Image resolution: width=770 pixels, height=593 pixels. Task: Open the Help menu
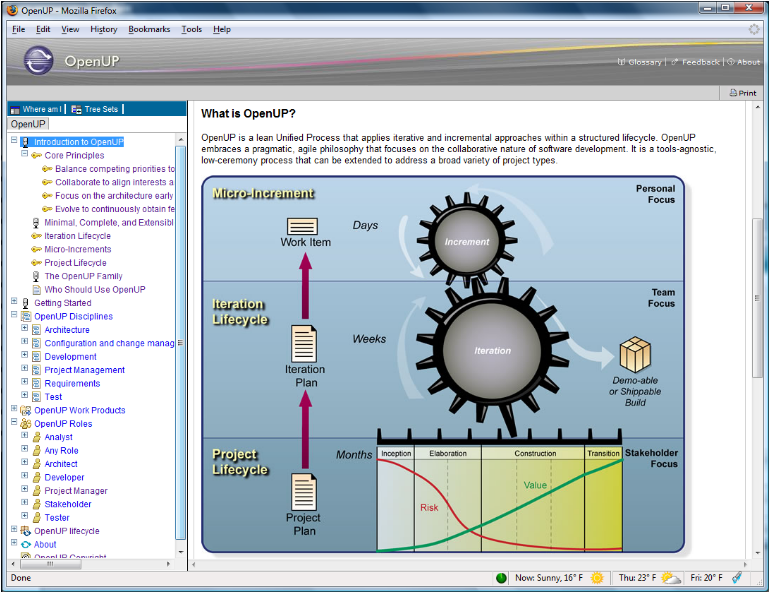point(222,29)
